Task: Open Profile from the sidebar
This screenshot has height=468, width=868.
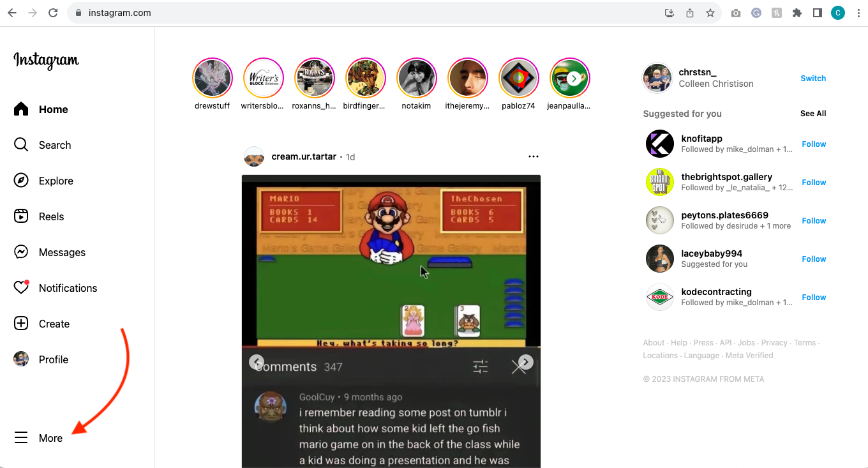Action: [x=41, y=359]
